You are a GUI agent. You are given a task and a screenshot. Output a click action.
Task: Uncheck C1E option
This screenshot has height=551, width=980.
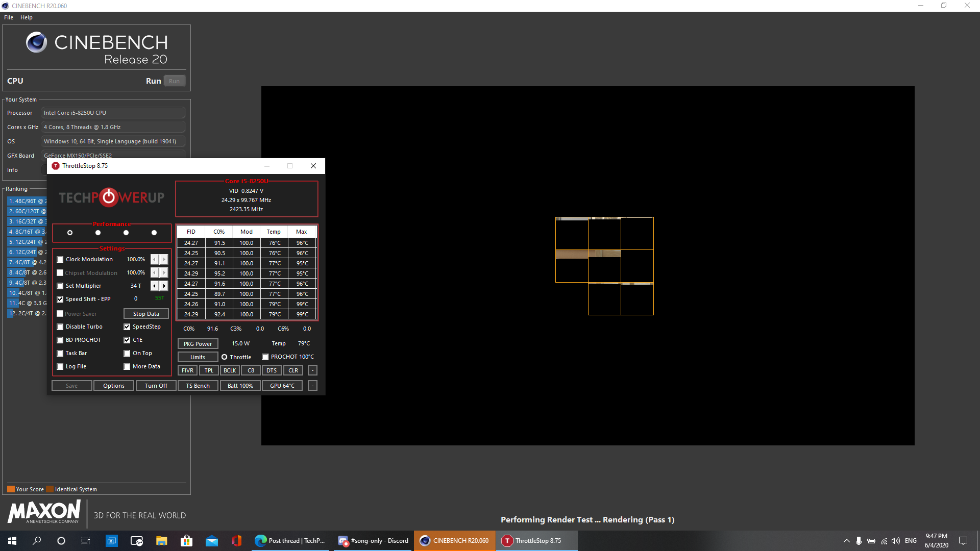tap(127, 340)
